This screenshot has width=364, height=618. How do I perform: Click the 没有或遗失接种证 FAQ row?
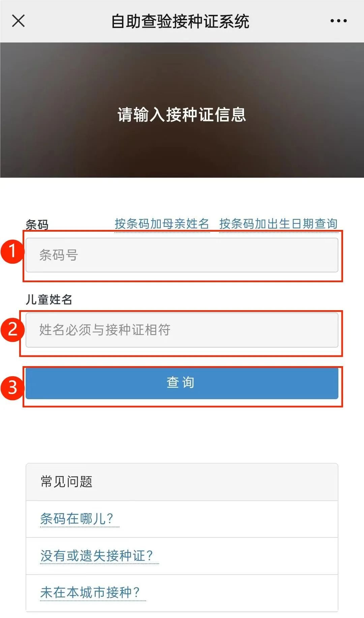click(182, 556)
